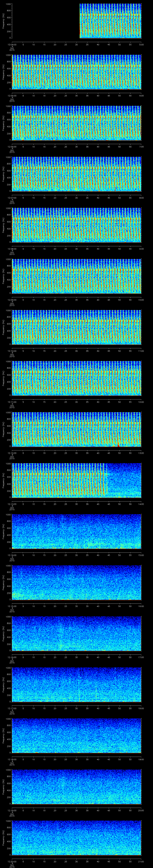The width and height of the screenshot is (153, 868).
Task: Click the 12:14:00 start time label
Action: [x=12, y=555]
